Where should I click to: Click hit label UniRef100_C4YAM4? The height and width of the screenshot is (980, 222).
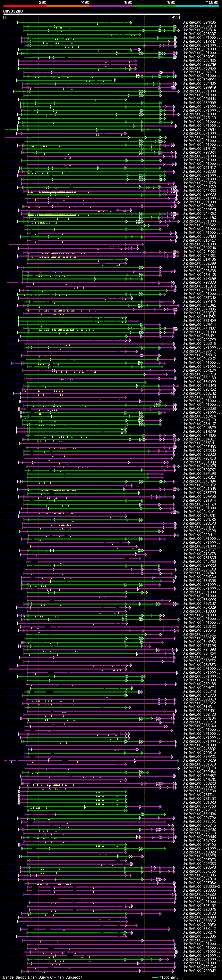[199, 130]
